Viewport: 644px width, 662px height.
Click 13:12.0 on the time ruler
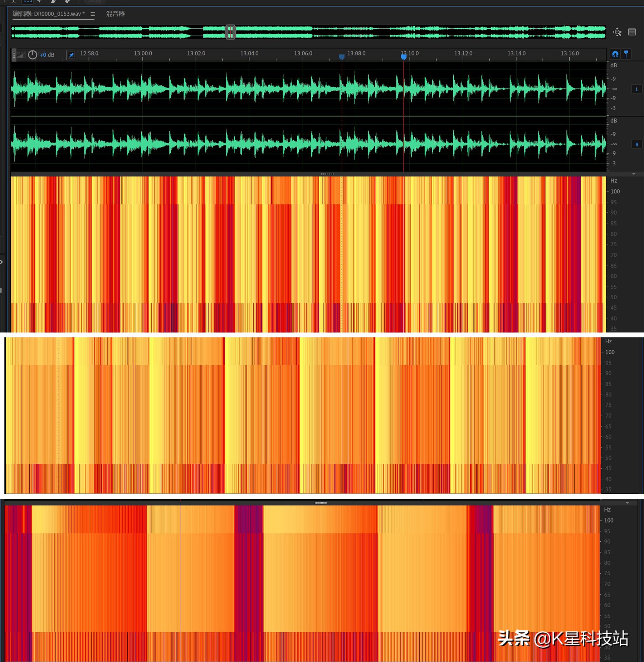pos(463,53)
